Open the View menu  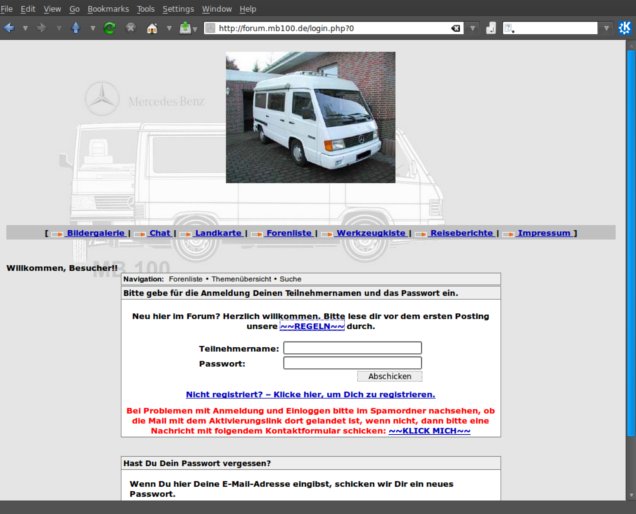coord(52,9)
